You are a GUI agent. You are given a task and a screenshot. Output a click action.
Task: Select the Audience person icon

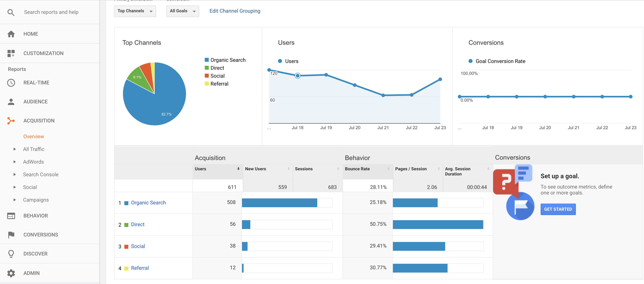[x=11, y=102]
